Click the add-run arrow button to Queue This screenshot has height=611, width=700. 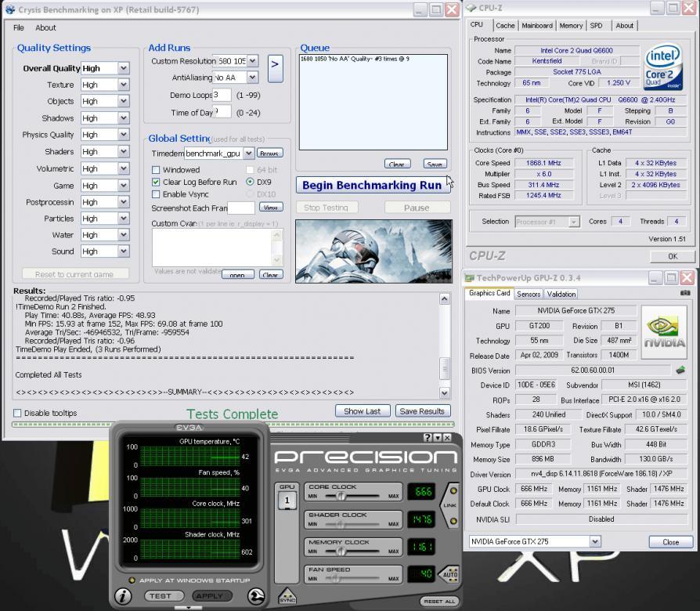(275, 68)
